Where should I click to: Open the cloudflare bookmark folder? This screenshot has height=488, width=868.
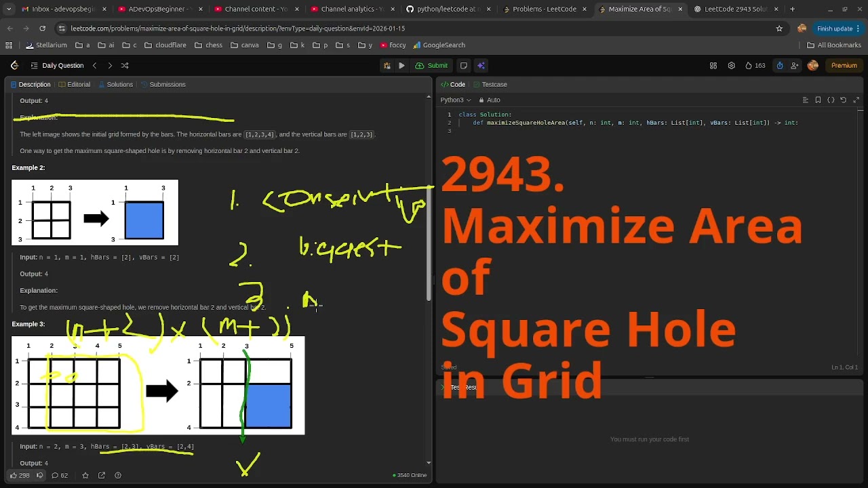(x=165, y=45)
